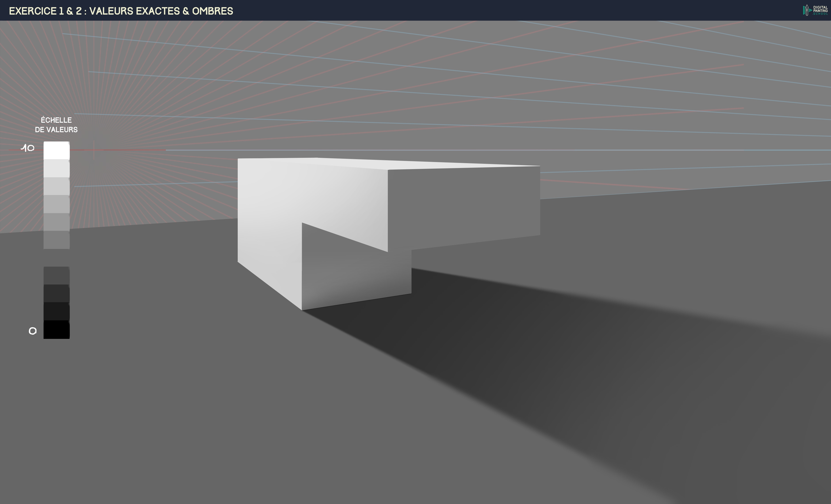Select the second swatch above the black one
This screenshot has width=831, height=504.
point(56,293)
